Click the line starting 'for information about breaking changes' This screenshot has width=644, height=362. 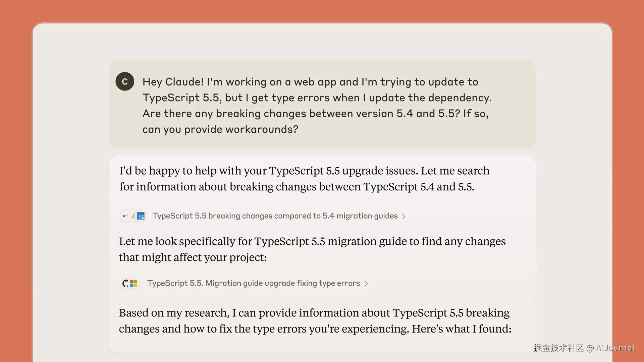coord(297,187)
